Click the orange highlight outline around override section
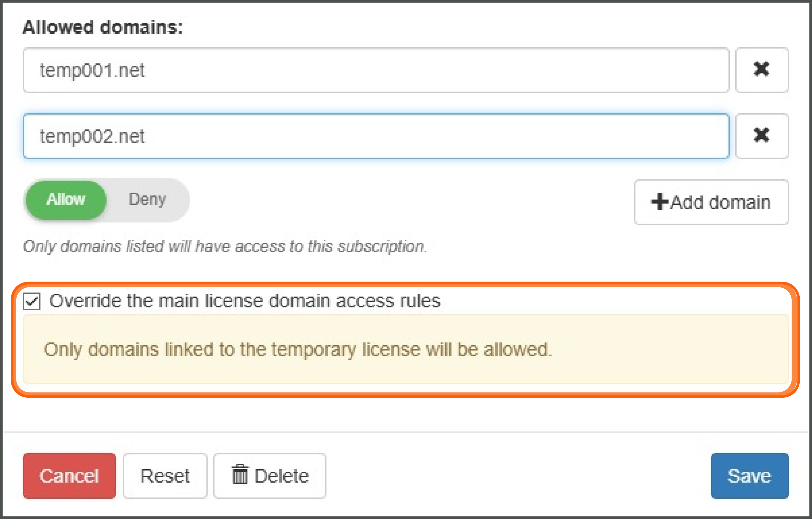Screen dimensions: 812x519 pyautogui.click(x=405, y=284)
